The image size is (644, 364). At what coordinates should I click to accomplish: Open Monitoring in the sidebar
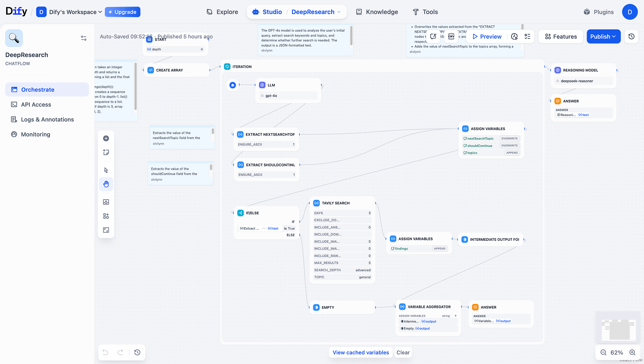pyautogui.click(x=47, y=134)
